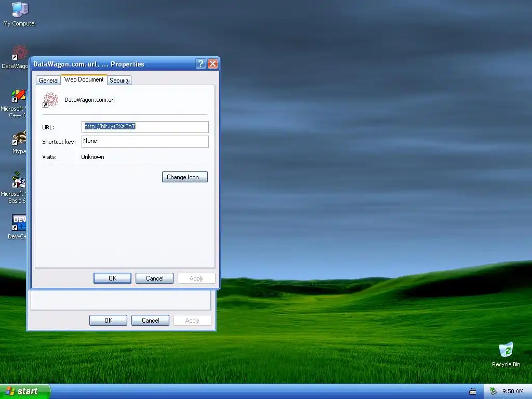
Task: Switch to the General tab
Action: (48, 81)
